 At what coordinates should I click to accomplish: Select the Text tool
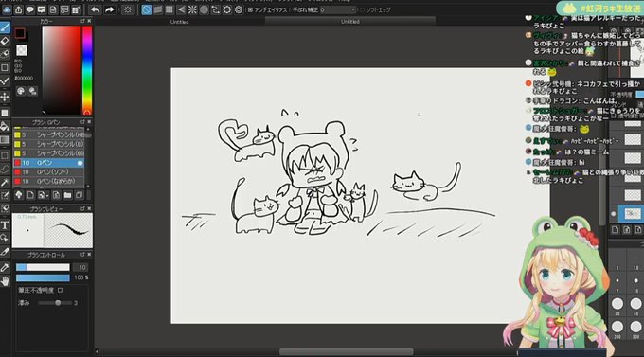pos(5,224)
